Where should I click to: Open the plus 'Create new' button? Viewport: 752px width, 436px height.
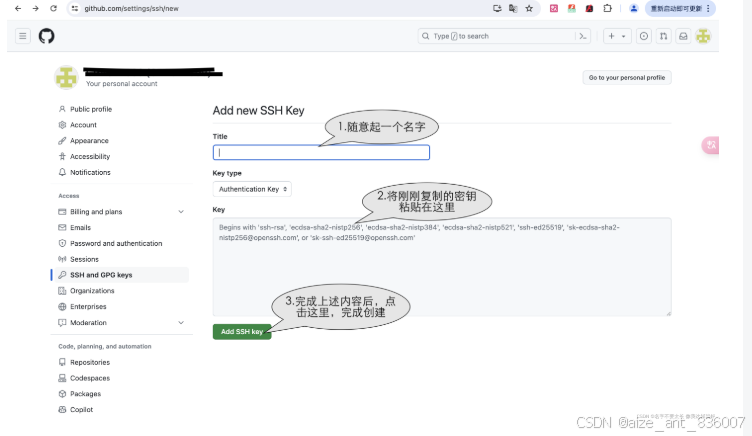tap(611, 36)
